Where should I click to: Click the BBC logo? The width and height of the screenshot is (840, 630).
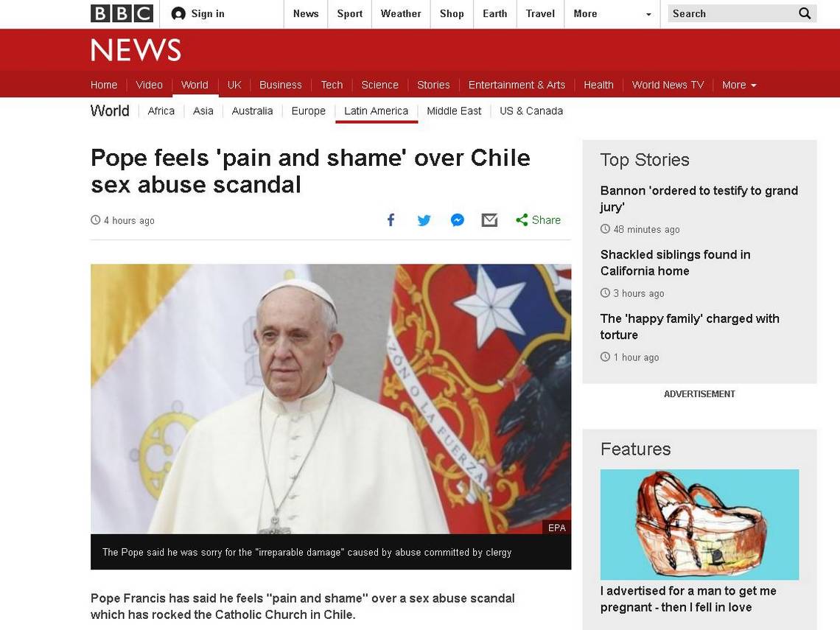tap(122, 13)
